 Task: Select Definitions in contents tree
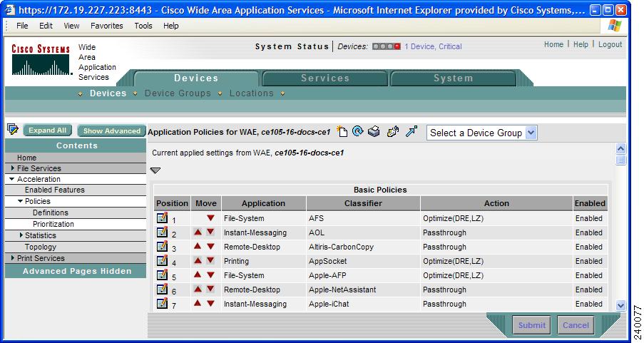tap(51, 213)
